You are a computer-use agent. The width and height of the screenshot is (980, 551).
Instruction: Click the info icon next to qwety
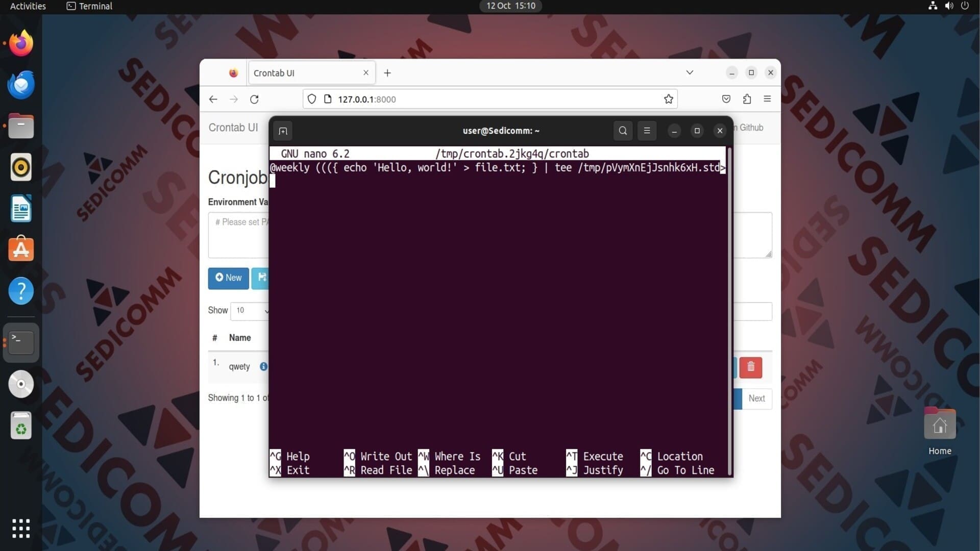(263, 366)
